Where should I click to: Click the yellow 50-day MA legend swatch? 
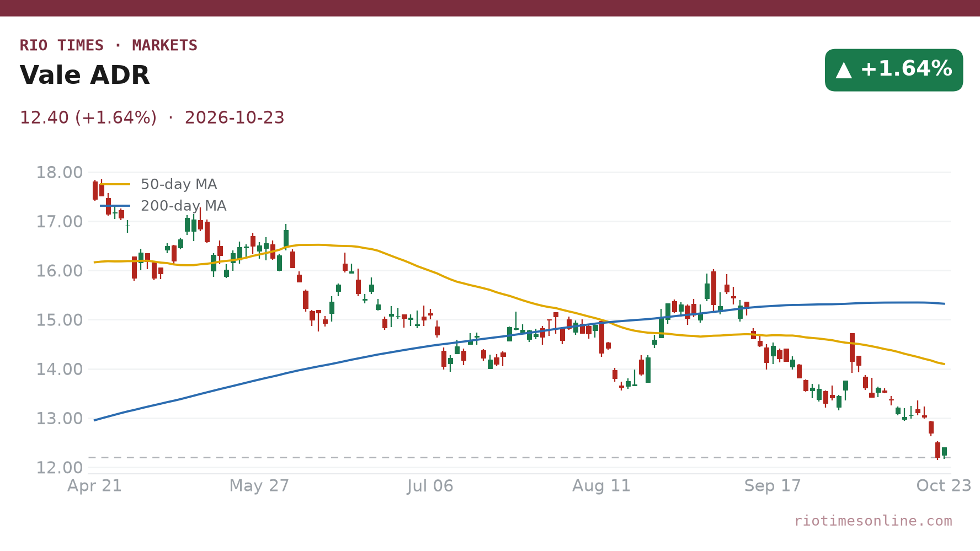coord(115,184)
